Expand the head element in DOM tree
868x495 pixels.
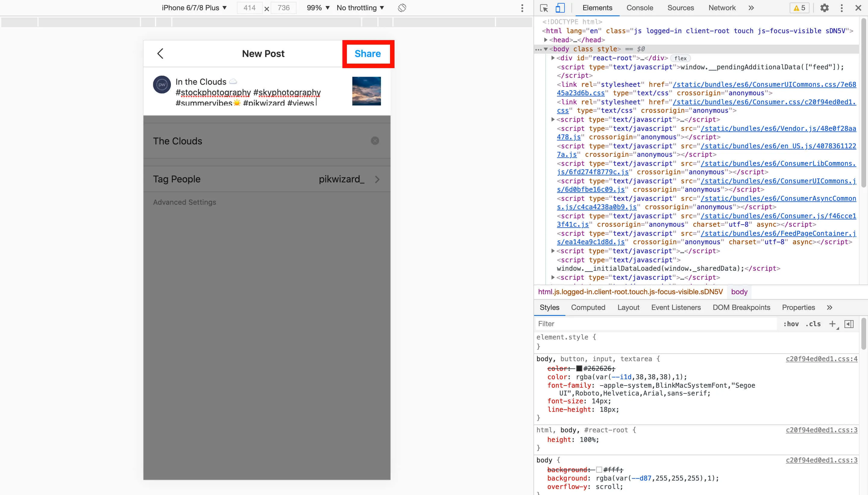546,39
